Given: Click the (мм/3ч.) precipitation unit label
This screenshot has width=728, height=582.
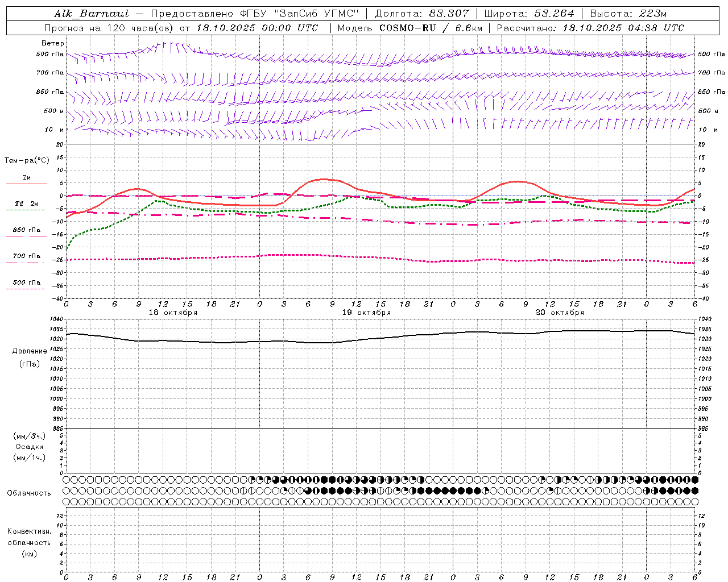Looking at the screenshot, I should [30, 436].
